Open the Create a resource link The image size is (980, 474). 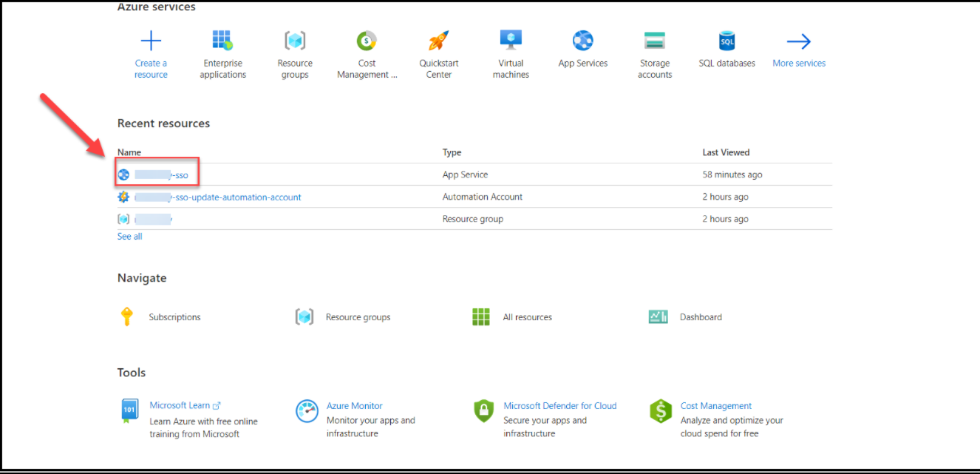click(x=151, y=69)
